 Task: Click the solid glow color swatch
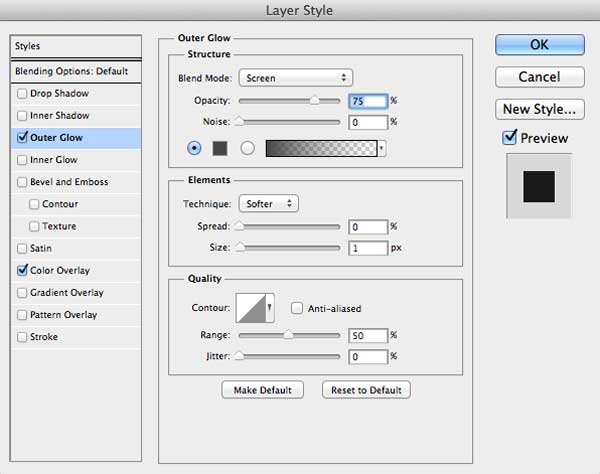coord(220,148)
